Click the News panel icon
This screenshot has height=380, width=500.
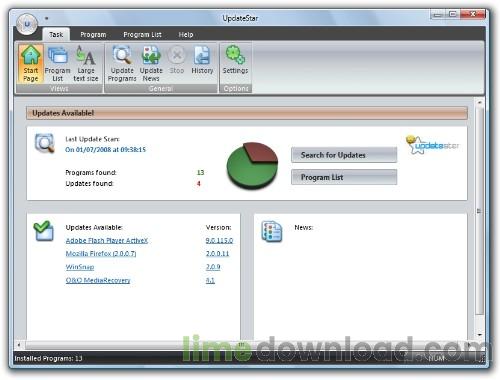[272, 231]
